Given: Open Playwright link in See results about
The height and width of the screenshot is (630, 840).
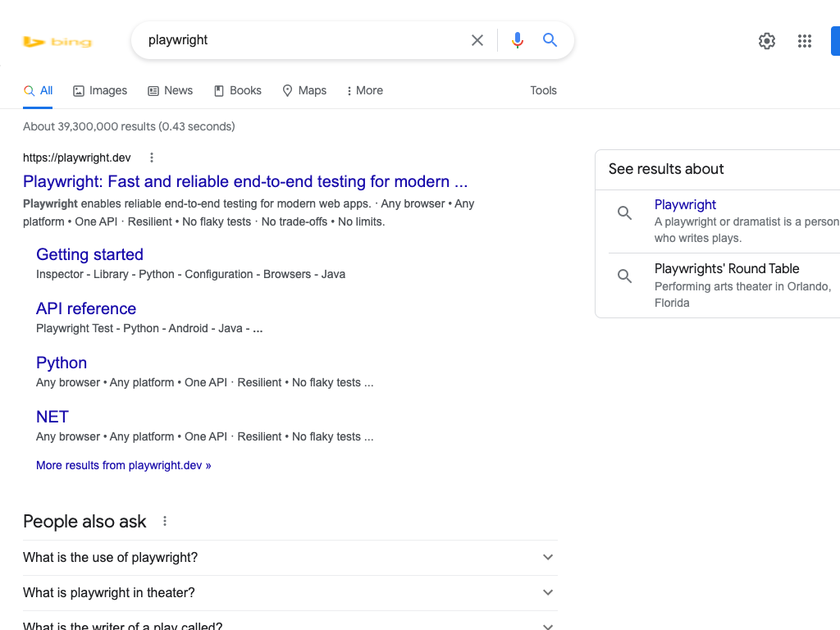Looking at the screenshot, I should coord(685,204).
